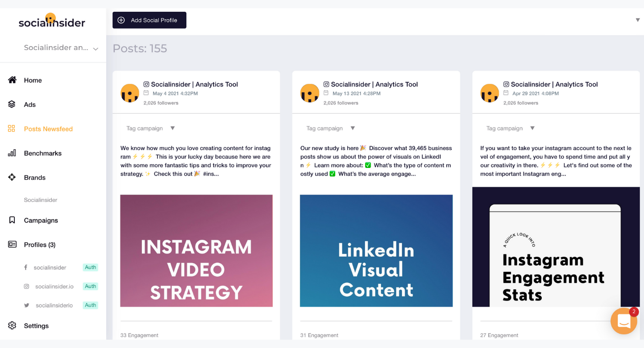The width and height of the screenshot is (644, 348).
Task: Open Profiles (3) in the sidebar
Action: click(x=40, y=244)
